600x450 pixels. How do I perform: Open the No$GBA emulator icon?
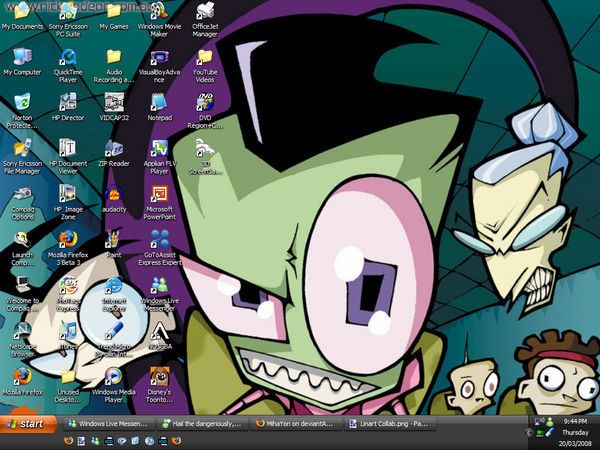pos(159,336)
